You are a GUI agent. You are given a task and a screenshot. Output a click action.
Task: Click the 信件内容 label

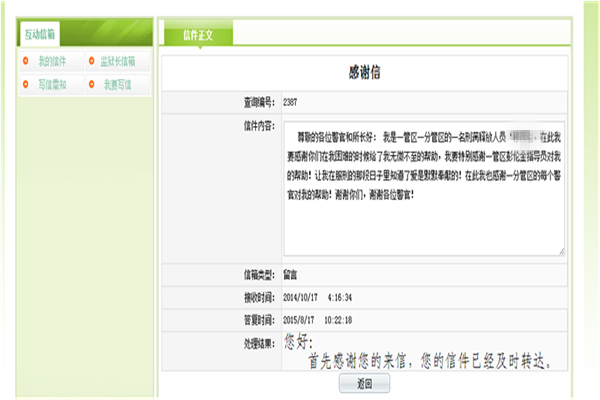click(x=259, y=126)
